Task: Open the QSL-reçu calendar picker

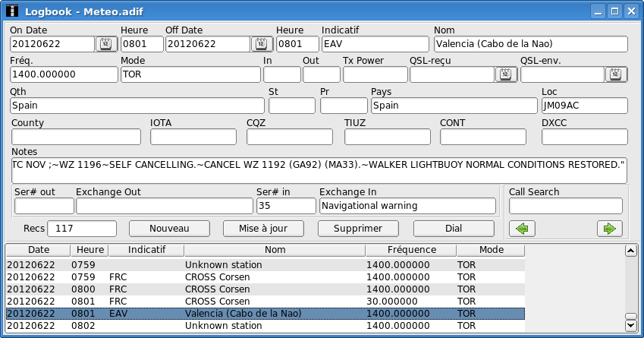Action: pos(506,74)
